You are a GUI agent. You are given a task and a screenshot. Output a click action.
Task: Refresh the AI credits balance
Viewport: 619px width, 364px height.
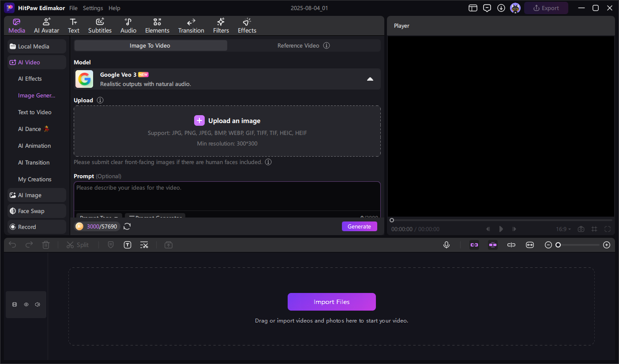[x=127, y=226]
